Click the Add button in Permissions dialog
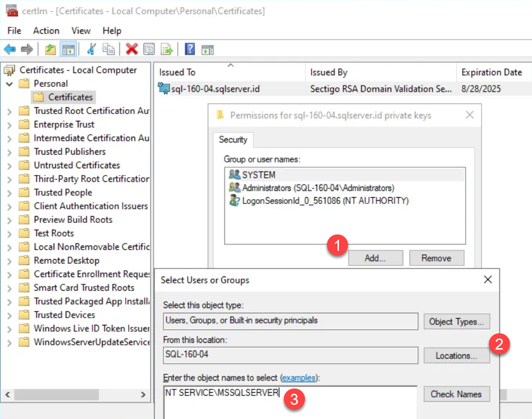This screenshot has width=532, height=419. pos(375,258)
